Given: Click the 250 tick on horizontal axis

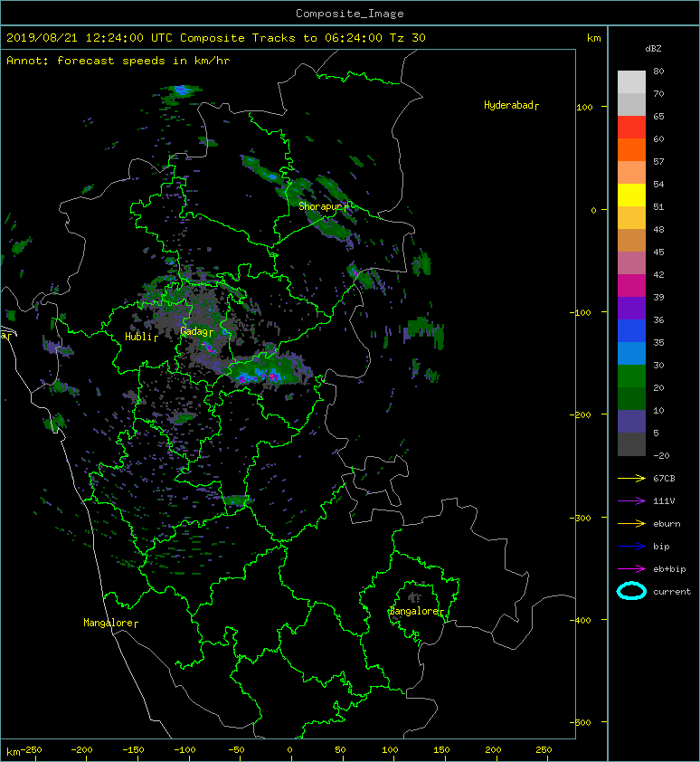Looking at the screenshot, I should tap(544, 750).
